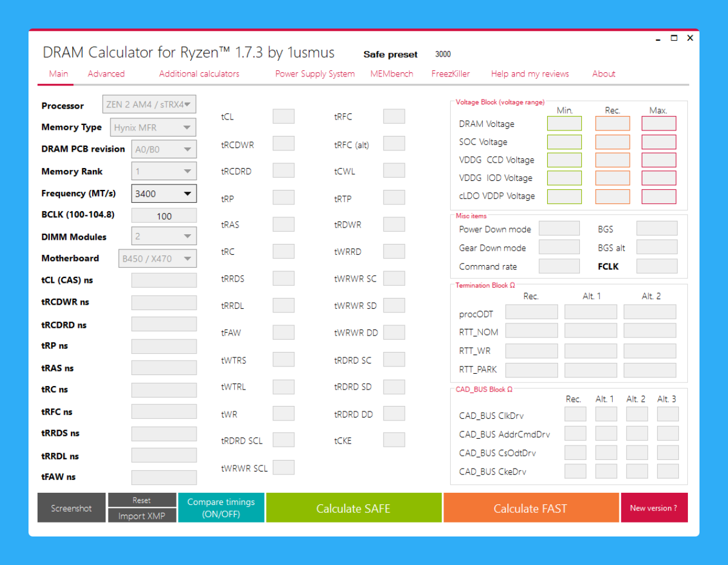
Task: Open the About tab
Action: pos(604,74)
